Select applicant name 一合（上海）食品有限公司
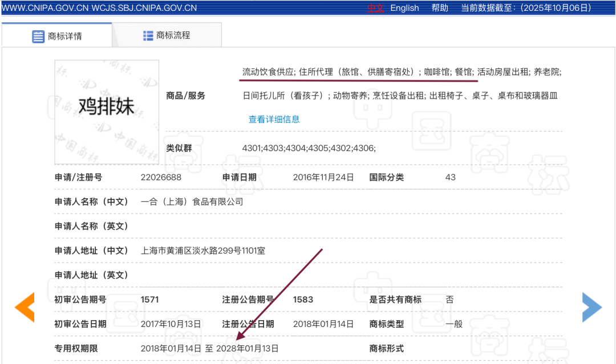The image size is (616, 364). (x=192, y=202)
